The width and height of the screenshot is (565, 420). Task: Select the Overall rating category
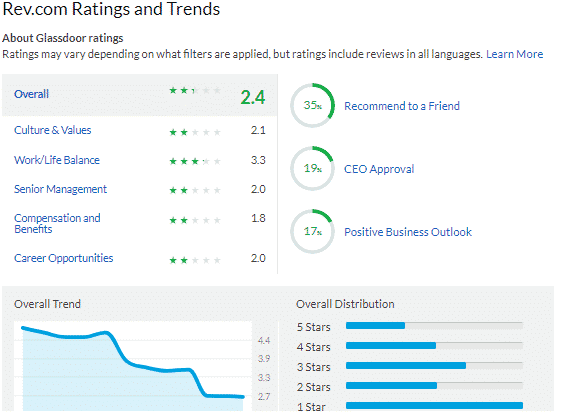31,94
